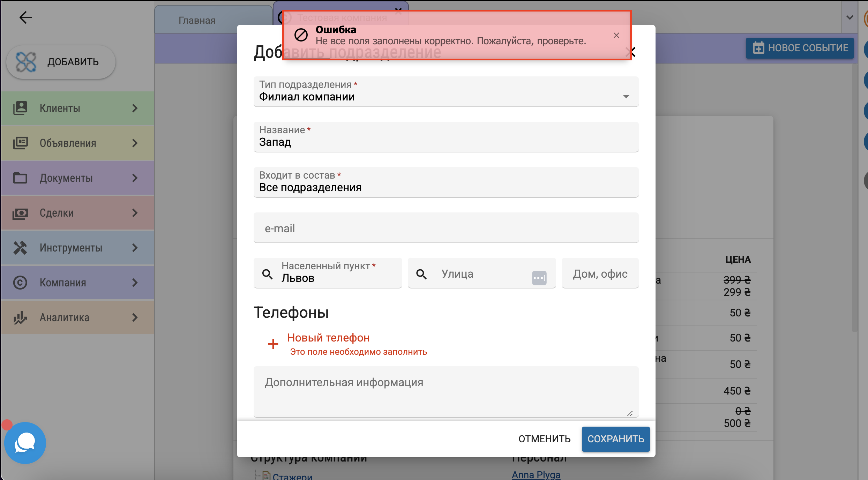Viewport: 868px width, 480px height.
Task: Expand the Клиенты menu chevron
Action: pos(135,108)
